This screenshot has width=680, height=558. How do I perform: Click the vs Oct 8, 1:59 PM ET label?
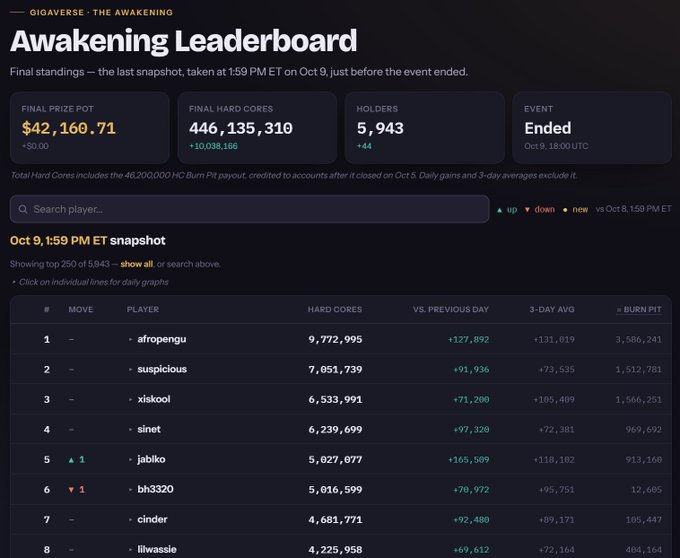point(633,209)
